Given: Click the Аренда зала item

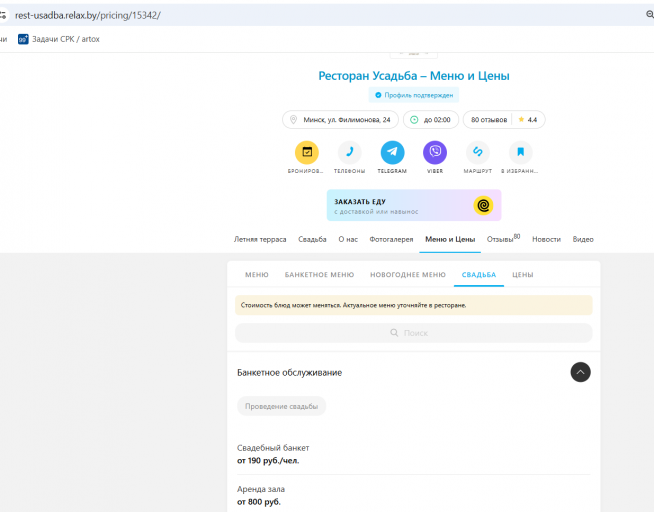Looking at the screenshot, I should click(x=261, y=489).
